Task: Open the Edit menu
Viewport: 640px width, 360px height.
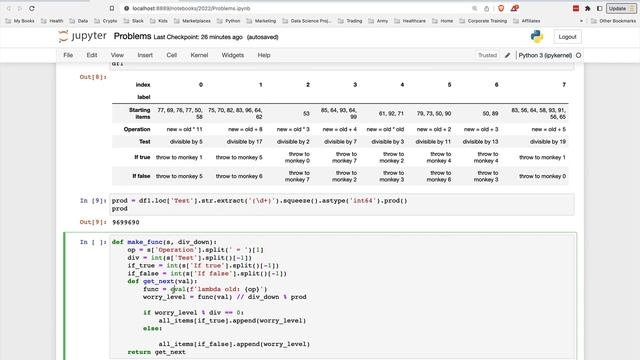Action: [x=92, y=55]
